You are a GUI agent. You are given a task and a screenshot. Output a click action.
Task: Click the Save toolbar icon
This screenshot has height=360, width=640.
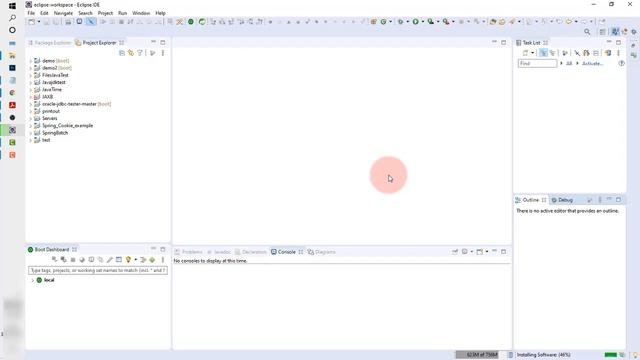tap(47, 22)
